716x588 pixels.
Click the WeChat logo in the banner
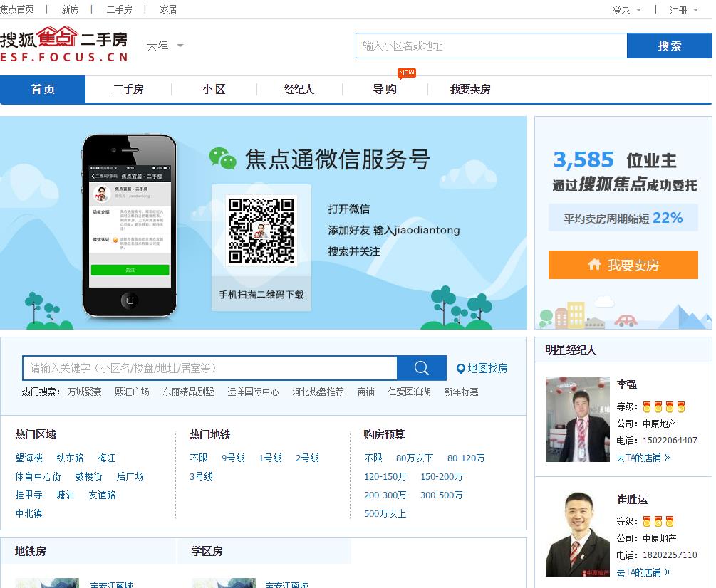pyautogui.click(x=222, y=158)
